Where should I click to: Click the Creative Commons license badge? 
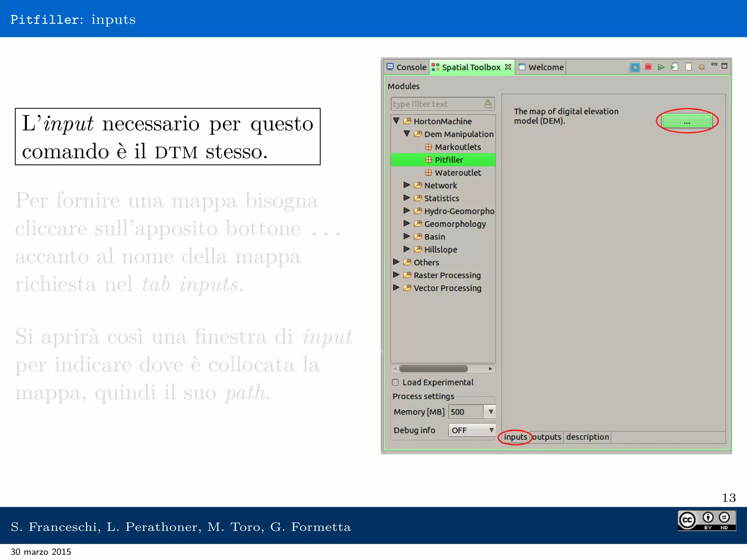(x=707, y=520)
